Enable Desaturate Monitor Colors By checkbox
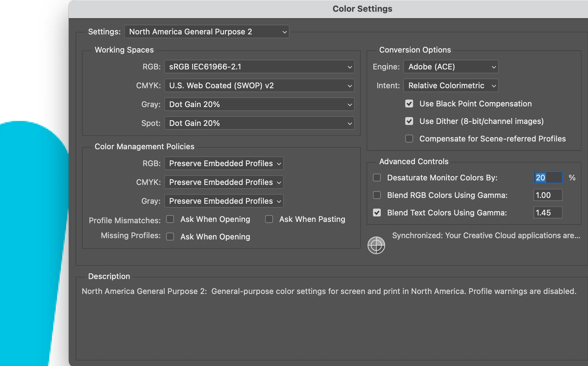 [x=377, y=178]
